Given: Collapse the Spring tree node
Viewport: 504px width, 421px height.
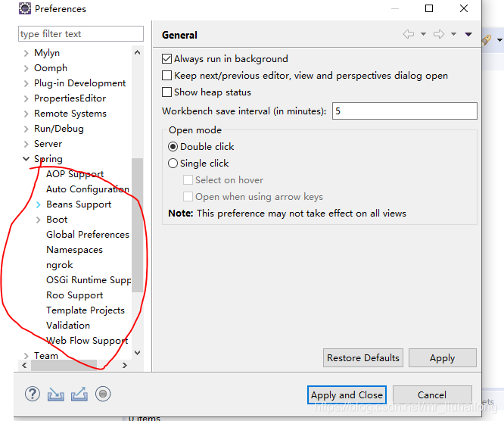Looking at the screenshot, I should (x=26, y=158).
